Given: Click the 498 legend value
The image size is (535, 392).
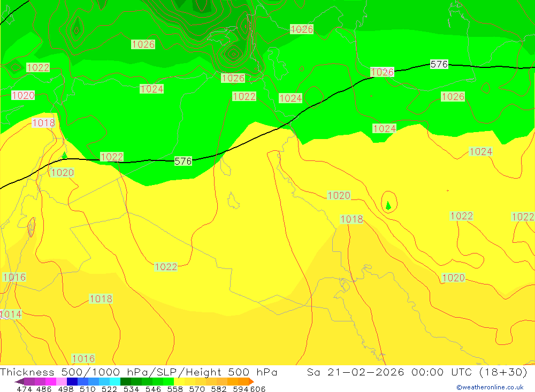Looking at the screenshot, I should [66, 389].
